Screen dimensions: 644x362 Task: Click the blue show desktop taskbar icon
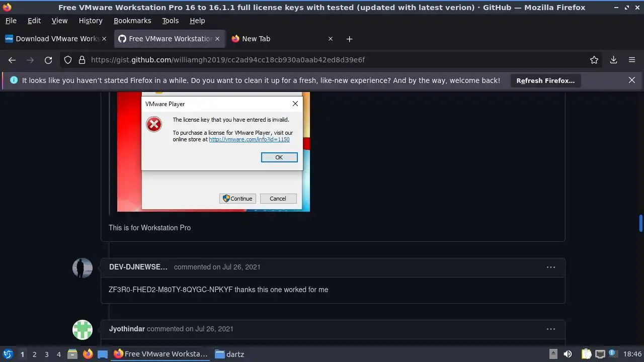click(103, 354)
